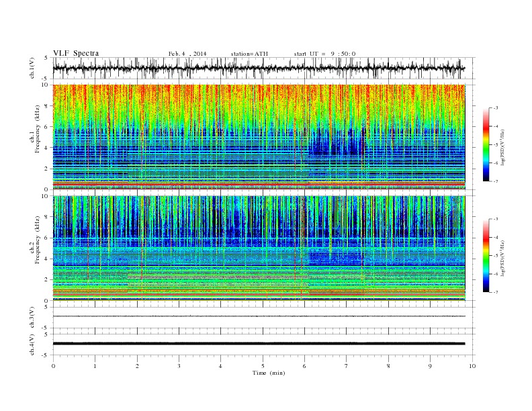Click the ch.2 "Frequency (kHz)" axis label

pos(38,240)
